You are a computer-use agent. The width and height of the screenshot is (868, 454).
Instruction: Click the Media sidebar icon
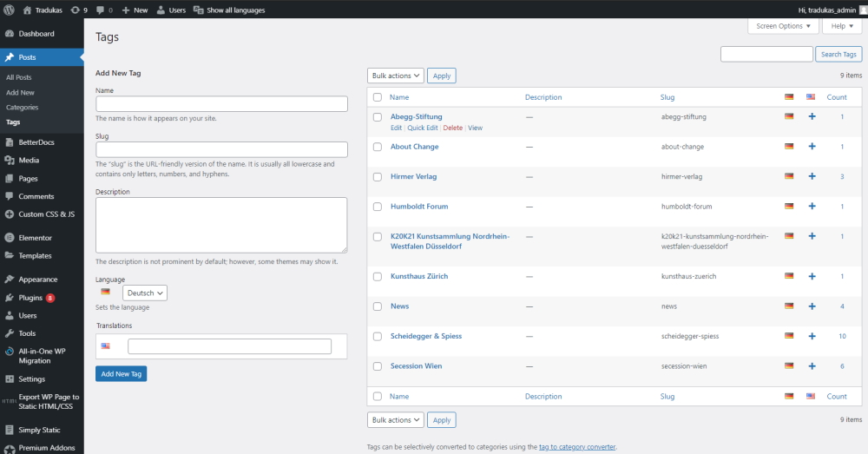coord(10,160)
